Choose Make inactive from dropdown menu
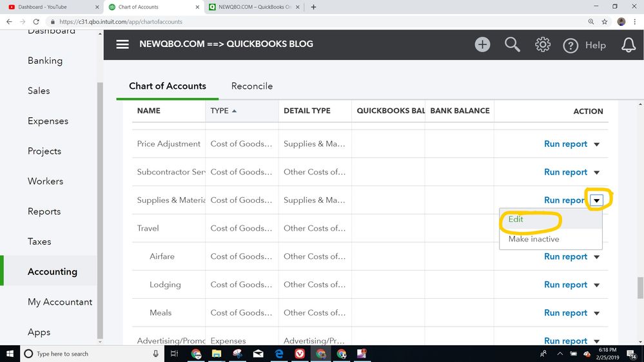The width and height of the screenshot is (644, 362). pyautogui.click(x=551, y=239)
